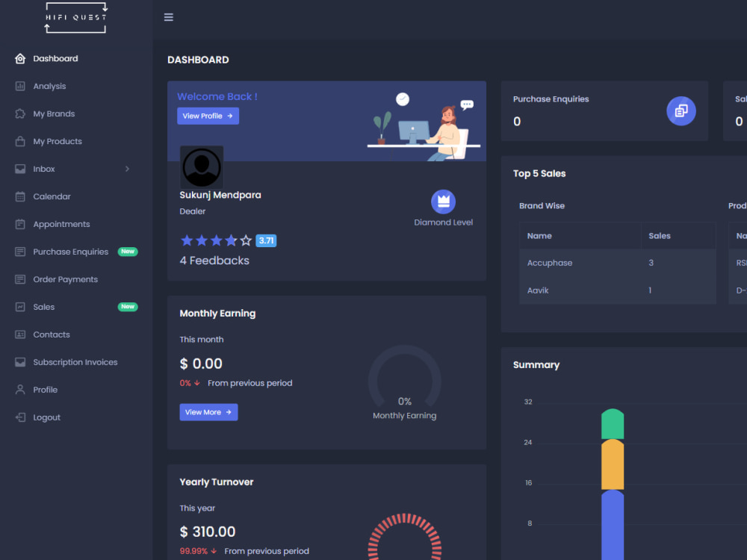Click the 3.71 rating badge
This screenshot has height=560, width=747.
tap(266, 240)
